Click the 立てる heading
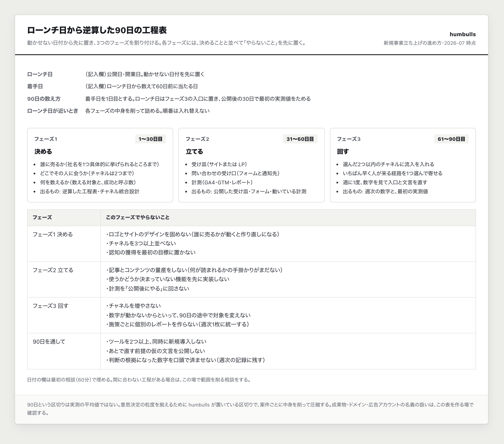Screen dimensions: 504x444 click(x=194, y=152)
